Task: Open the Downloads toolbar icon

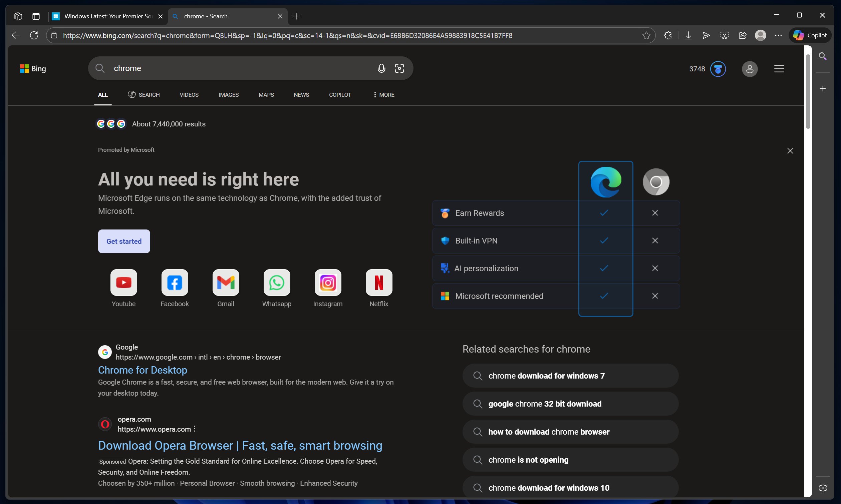Action: [688, 35]
